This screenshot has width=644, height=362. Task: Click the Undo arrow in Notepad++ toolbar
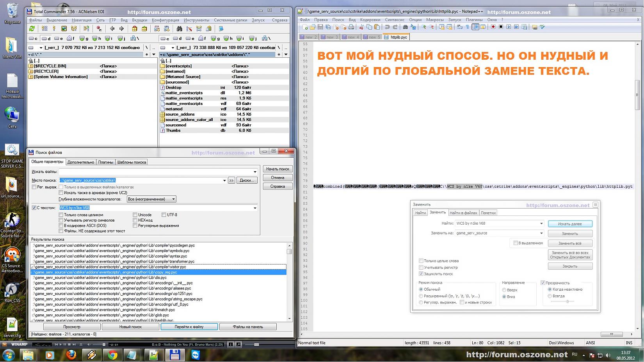pos(387,27)
